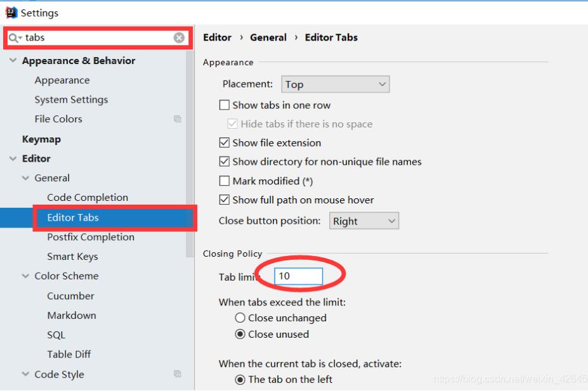
Task: Open Keymap settings page
Action: point(41,139)
